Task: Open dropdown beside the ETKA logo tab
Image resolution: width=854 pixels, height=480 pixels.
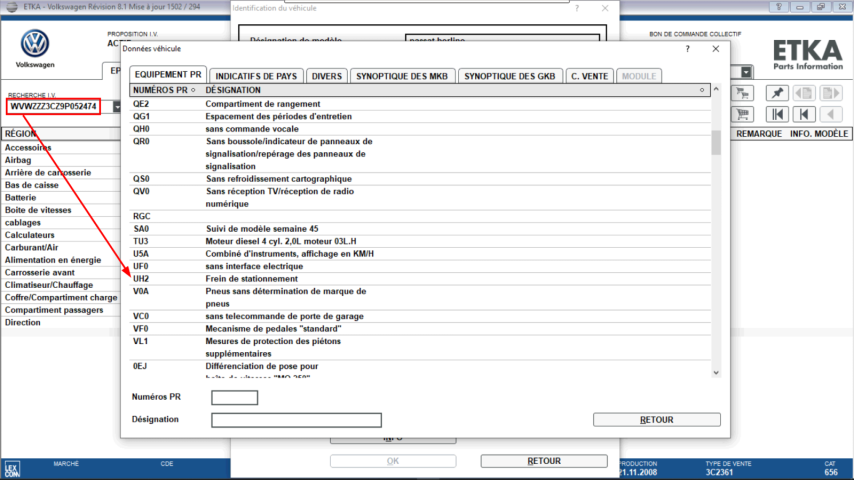Action: coord(746,72)
